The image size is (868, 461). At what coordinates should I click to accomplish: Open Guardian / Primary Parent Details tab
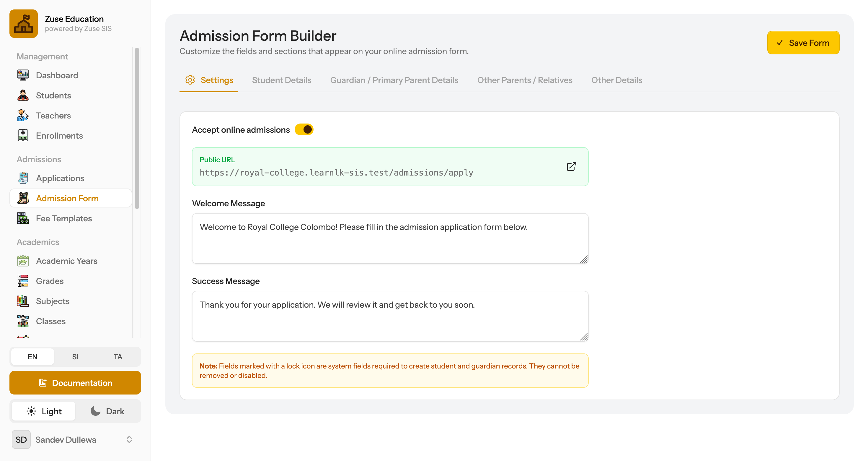coord(394,80)
